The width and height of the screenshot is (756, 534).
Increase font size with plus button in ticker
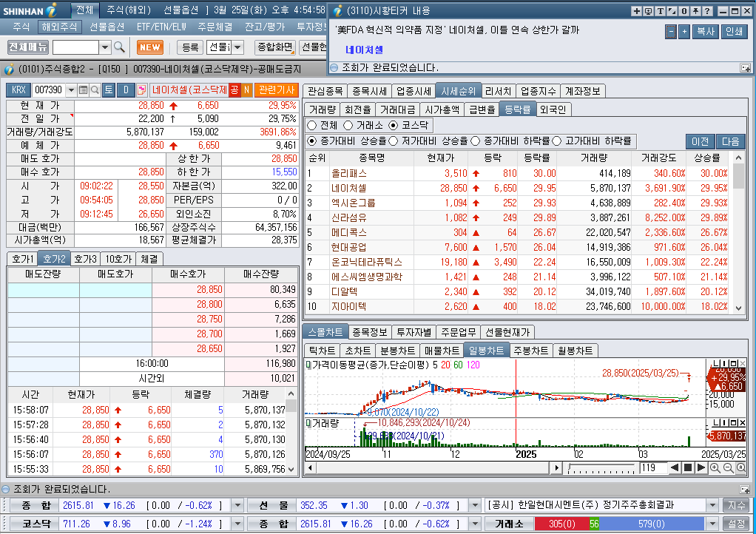684,32
